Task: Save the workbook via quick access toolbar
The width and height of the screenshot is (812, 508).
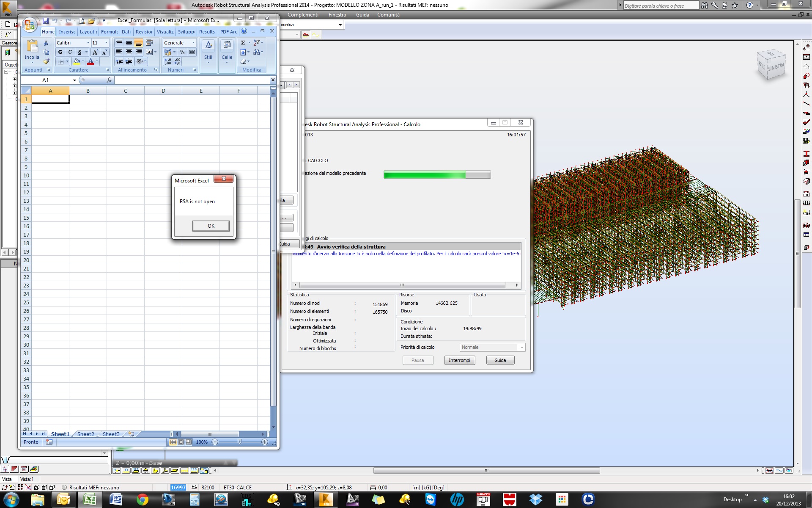Action: click(46, 21)
